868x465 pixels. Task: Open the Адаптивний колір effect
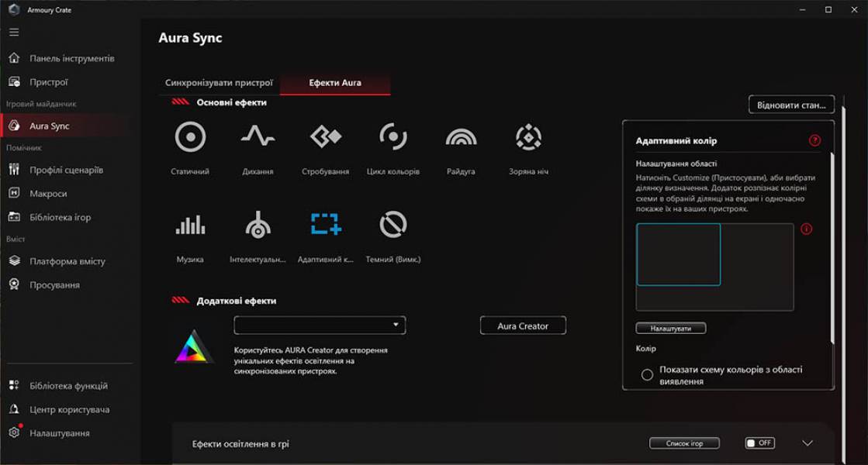pyautogui.click(x=324, y=225)
